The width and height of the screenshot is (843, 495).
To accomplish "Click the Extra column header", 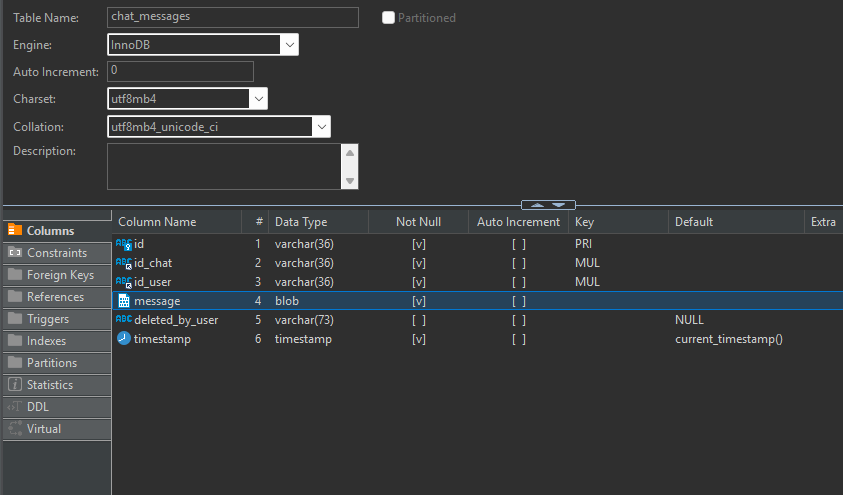I will [824, 222].
